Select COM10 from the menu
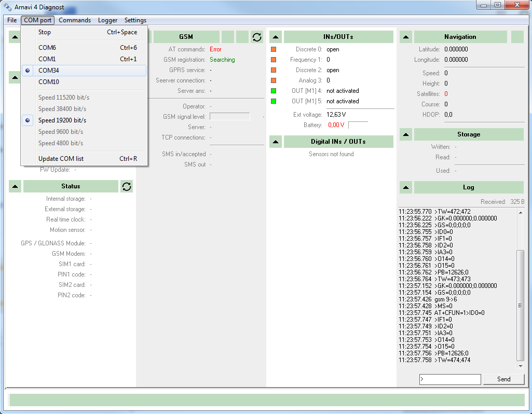This screenshot has width=532, height=414. coord(84,82)
